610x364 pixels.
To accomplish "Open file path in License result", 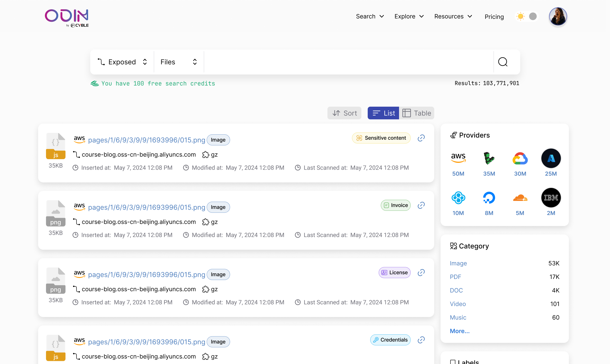I will pyautogui.click(x=147, y=275).
